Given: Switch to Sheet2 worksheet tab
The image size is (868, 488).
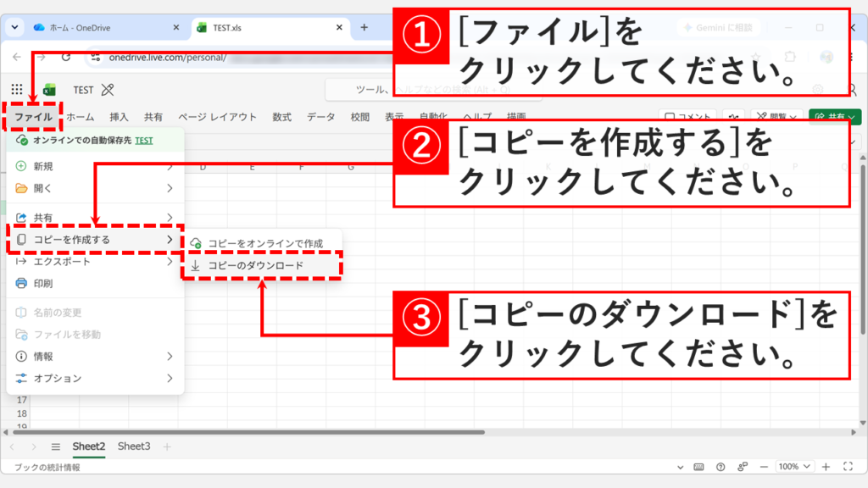Looking at the screenshot, I should 88,446.
